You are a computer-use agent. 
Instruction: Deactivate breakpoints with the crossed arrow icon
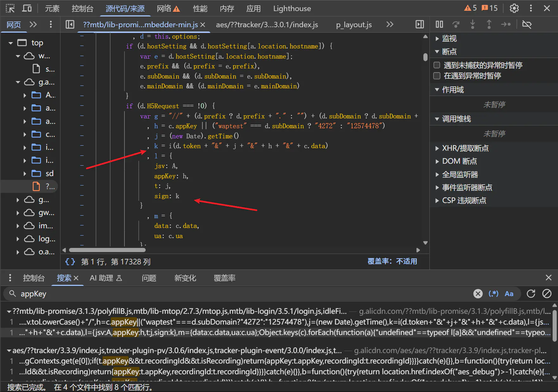pyautogui.click(x=527, y=24)
